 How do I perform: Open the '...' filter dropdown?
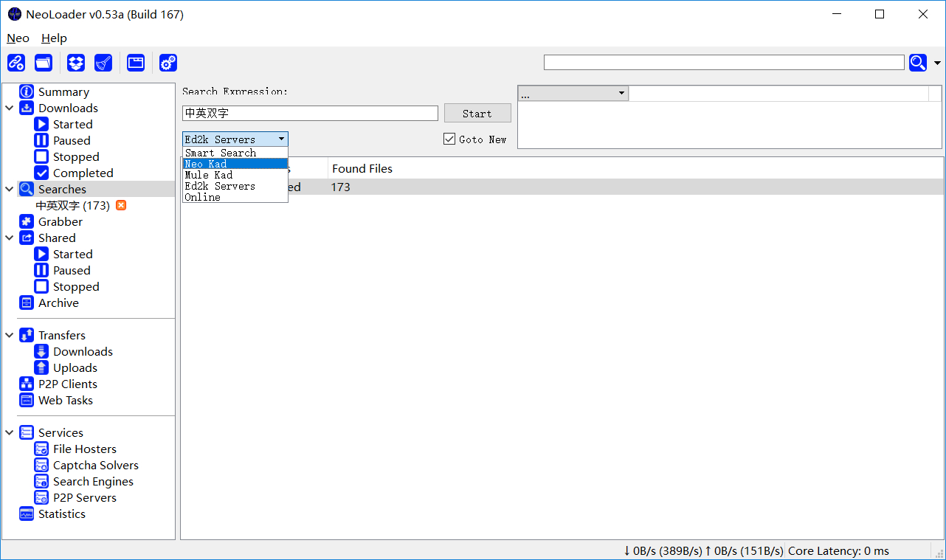point(573,93)
